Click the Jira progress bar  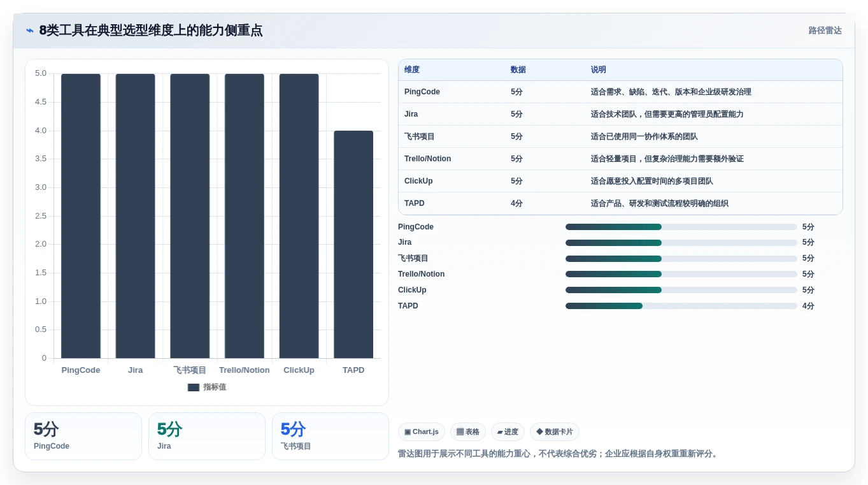click(681, 243)
